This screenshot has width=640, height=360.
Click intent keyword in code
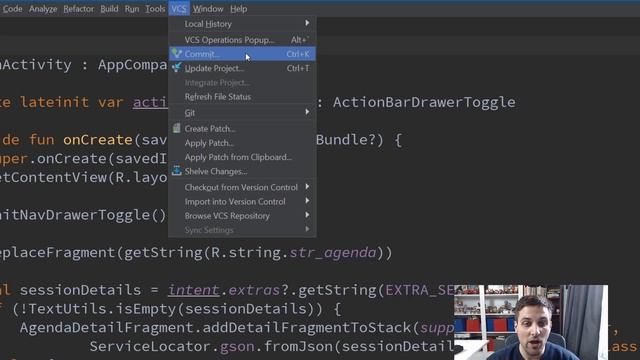193,290
